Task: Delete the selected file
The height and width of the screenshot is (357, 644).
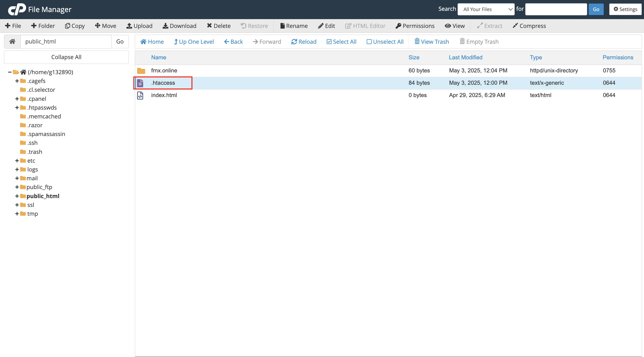Action: (219, 26)
